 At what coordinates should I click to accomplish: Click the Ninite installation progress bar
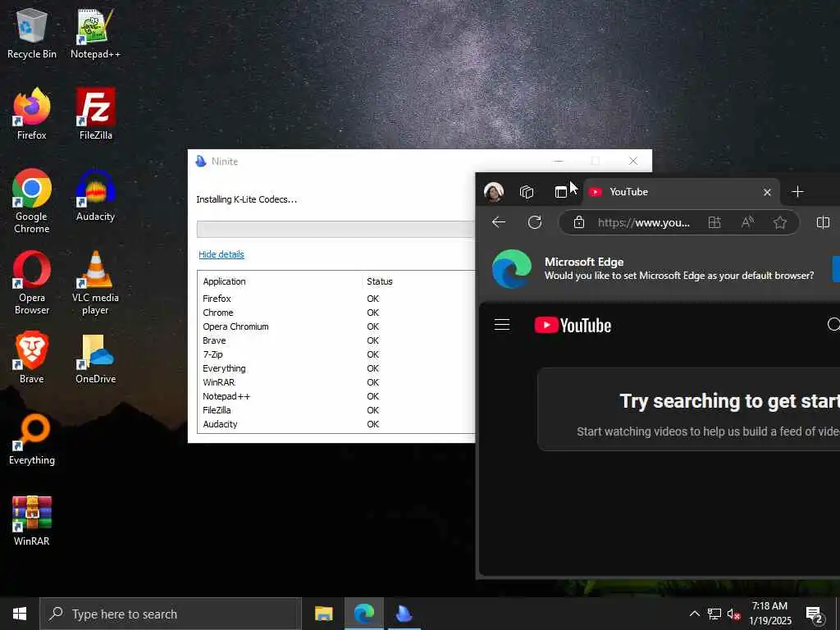coord(336,229)
